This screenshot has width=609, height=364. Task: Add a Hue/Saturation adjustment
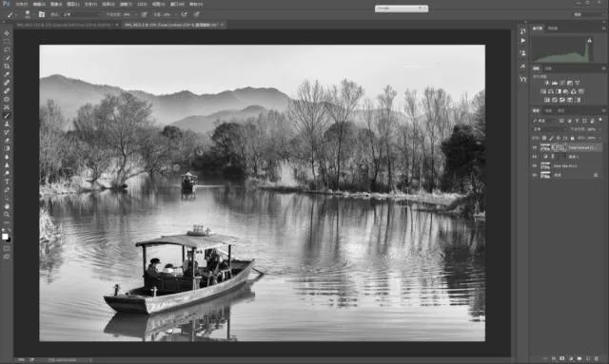click(543, 91)
